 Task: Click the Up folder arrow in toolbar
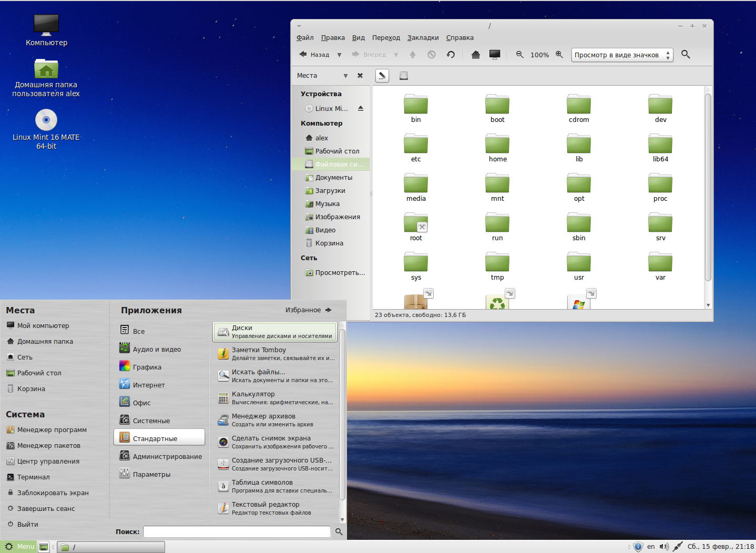click(x=413, y=55)
